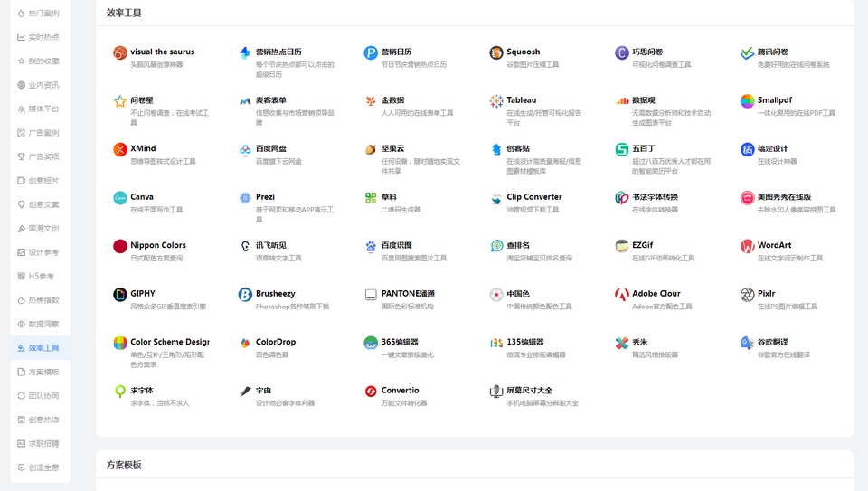This screenshot has width=868, height=491.
Task: Select the highlighted 效率工具 sidebar item
Action: [x=40, y=347]
